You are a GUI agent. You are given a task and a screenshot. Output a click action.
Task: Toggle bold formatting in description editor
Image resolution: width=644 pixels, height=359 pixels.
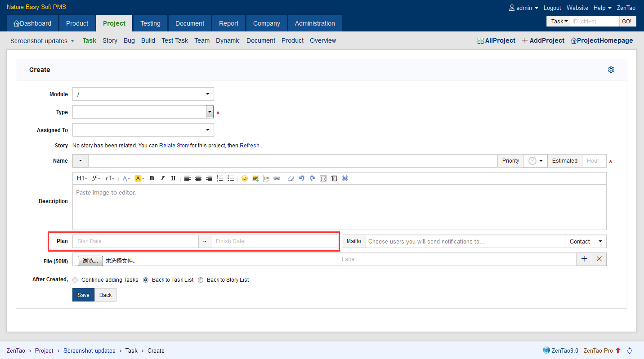pos(152,178)
